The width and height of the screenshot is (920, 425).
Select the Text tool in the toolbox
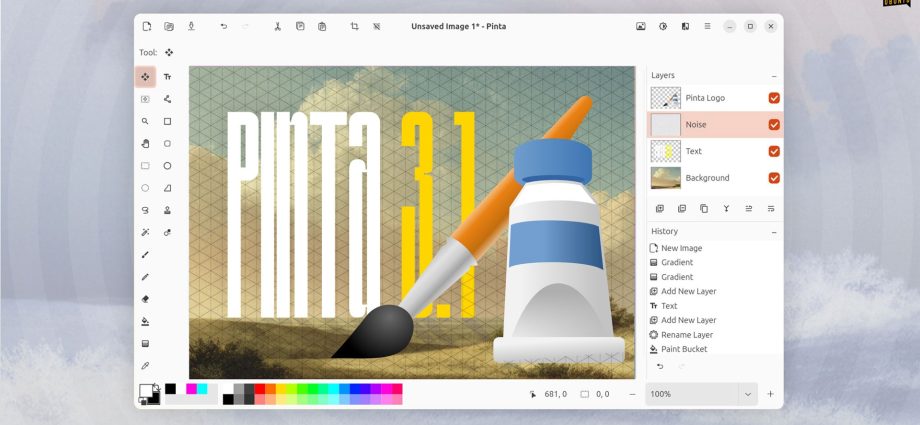point(167,77)
